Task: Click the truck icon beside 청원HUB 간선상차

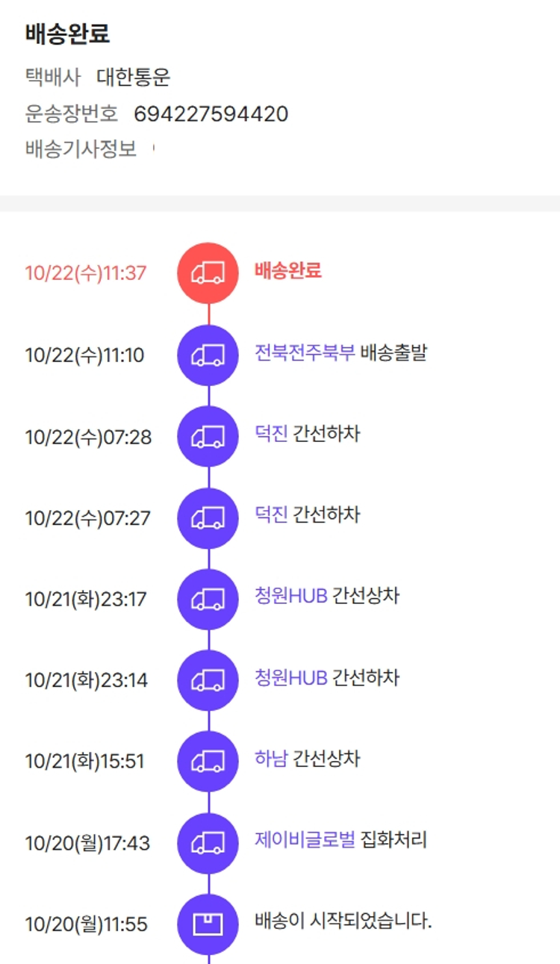Action: pyautogui.click(x=208, y=600)
